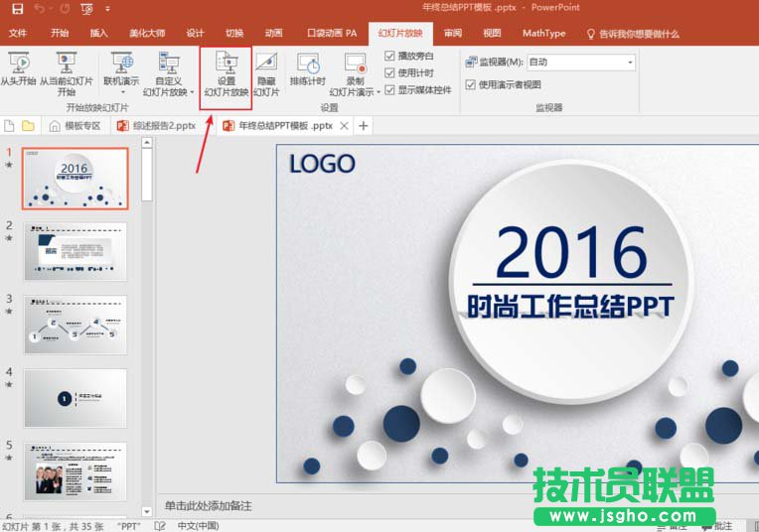This screenshot has height=532, width=759.
Task: Click 幻灯片 第1张 slide count in status bar
Action: [x=53, y=526]
